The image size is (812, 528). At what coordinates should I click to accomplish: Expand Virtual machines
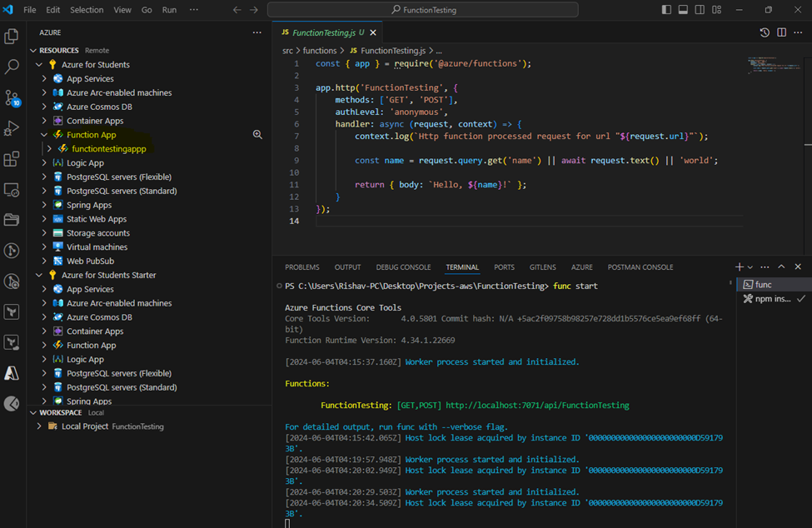point(44,247)
